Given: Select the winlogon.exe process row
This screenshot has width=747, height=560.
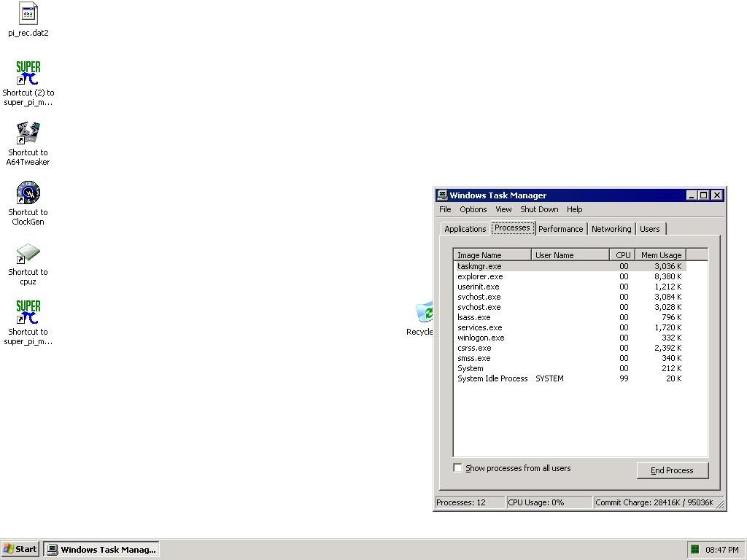Looking at the screenshot, I should pyautogui.click(x=570, y=338).
